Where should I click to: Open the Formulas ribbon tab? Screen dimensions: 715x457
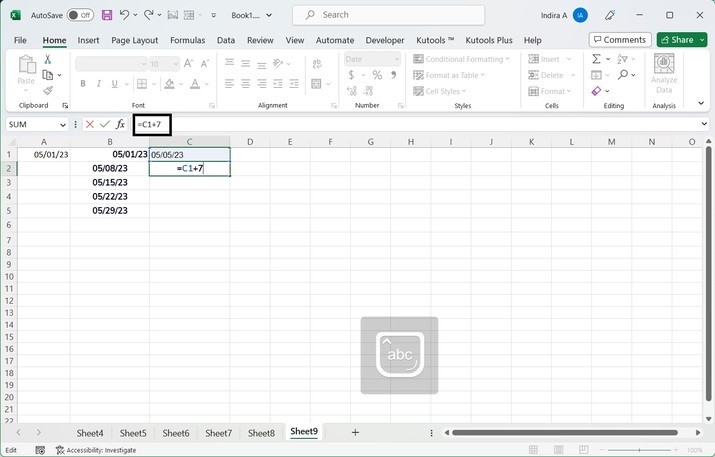[x=187, y=40]
